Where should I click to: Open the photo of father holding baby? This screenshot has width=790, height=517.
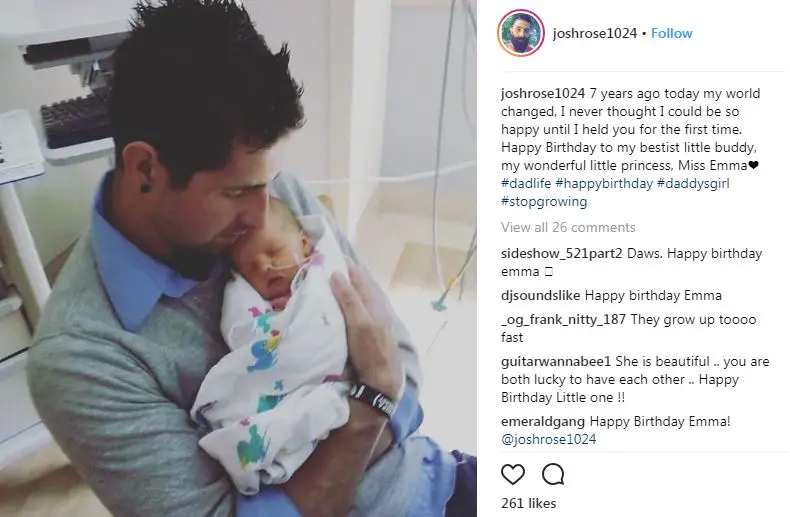pyautogui.click(x=238, y=258)
